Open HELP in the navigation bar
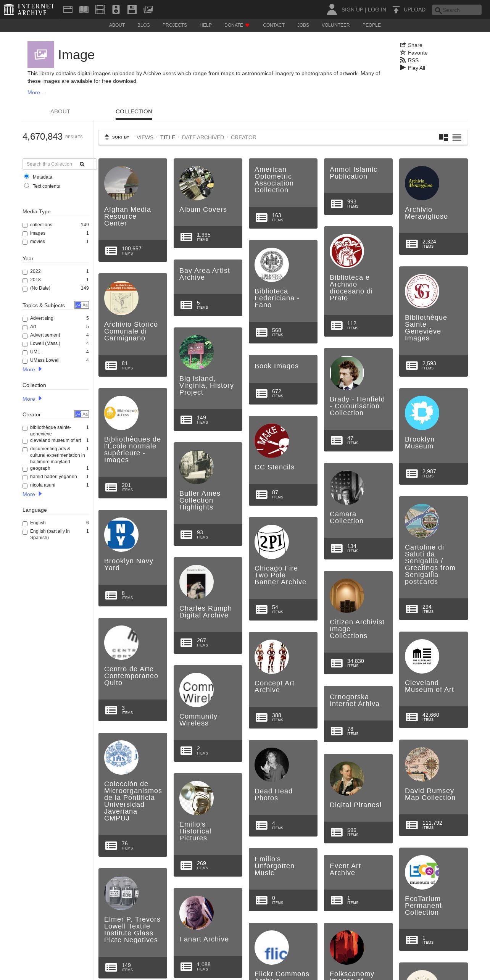 205,25
